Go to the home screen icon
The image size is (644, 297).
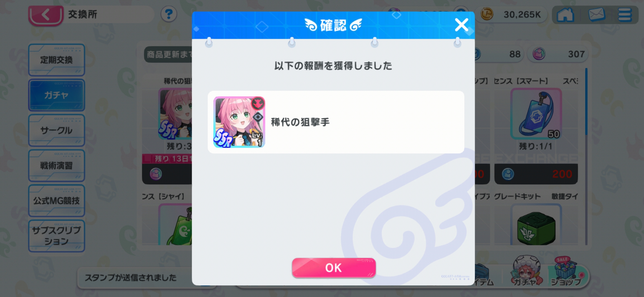point(565,15)
